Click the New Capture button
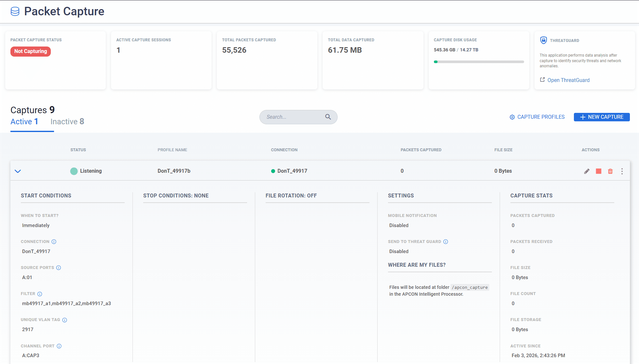The width and height of the screenshot is (639, 364). pyautogui.click(x=602, y=117)
